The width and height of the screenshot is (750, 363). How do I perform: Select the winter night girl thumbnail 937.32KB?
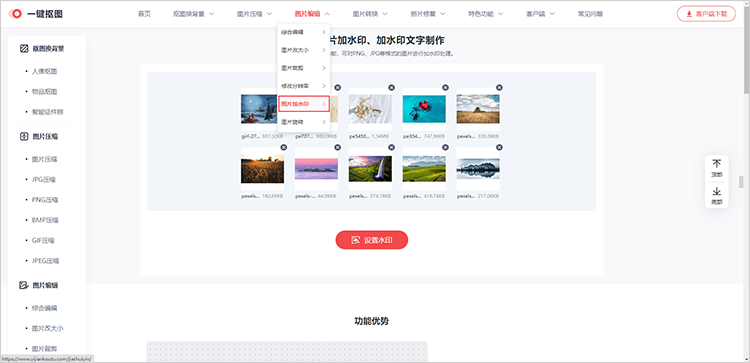tap(259, 109)
